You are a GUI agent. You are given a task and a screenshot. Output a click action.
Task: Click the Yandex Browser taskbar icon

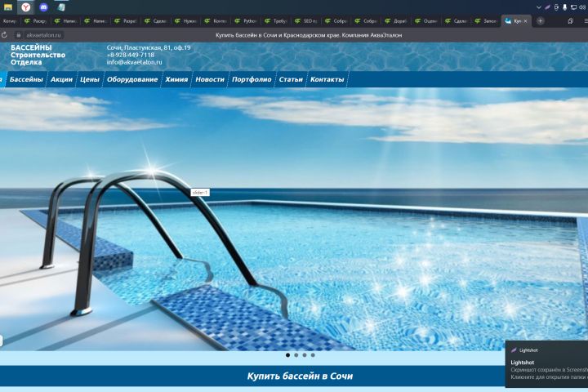pyautogui.click(x=25, y=7)
